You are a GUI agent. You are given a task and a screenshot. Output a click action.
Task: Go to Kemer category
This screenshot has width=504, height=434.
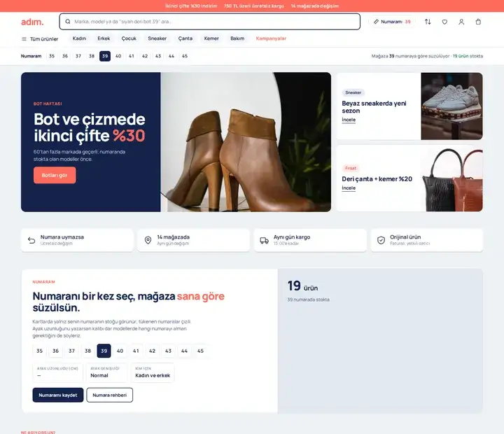click(211, 38)
